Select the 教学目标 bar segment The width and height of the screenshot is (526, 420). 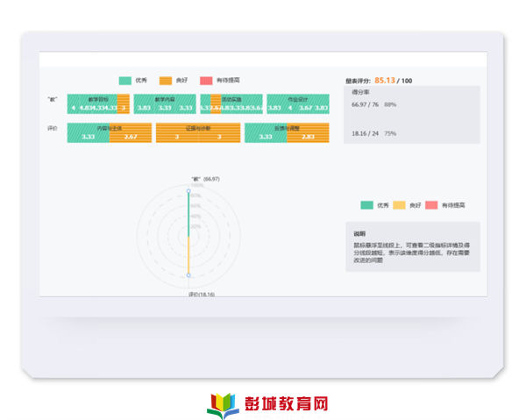coord(98,104)
